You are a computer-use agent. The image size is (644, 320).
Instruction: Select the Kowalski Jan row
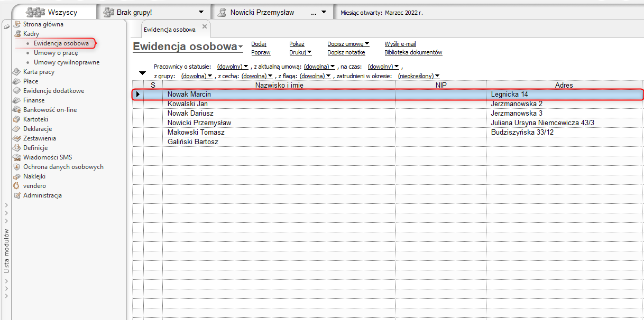click(388, 104)
